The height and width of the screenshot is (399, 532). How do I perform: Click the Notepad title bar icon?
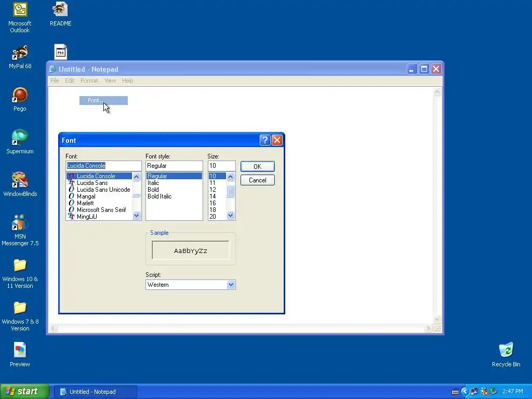coord(52,69)
